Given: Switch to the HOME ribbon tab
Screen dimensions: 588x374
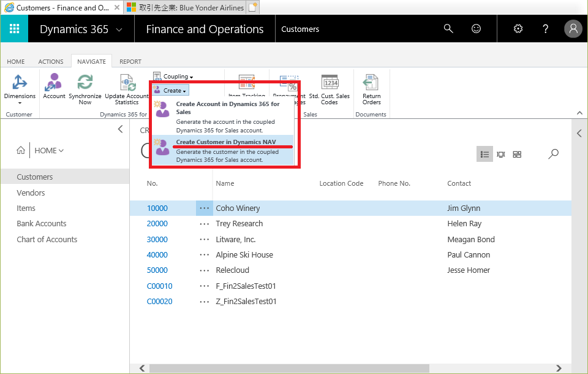Looking at the screenshot, I should 16,61.
